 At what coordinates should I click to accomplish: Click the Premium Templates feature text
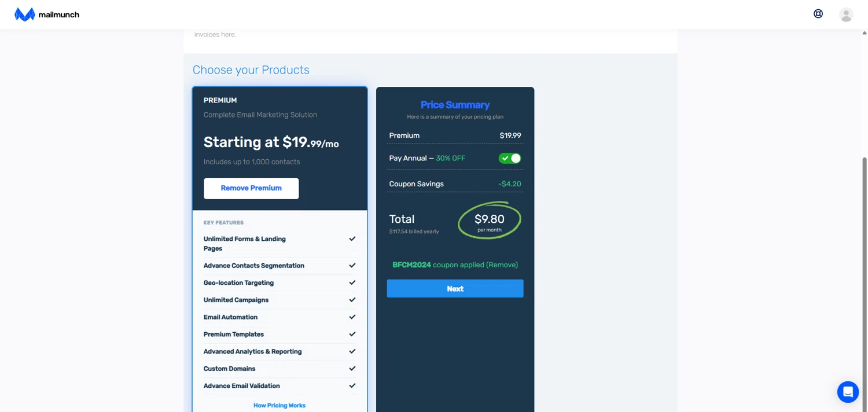click(x=234, y=334)
